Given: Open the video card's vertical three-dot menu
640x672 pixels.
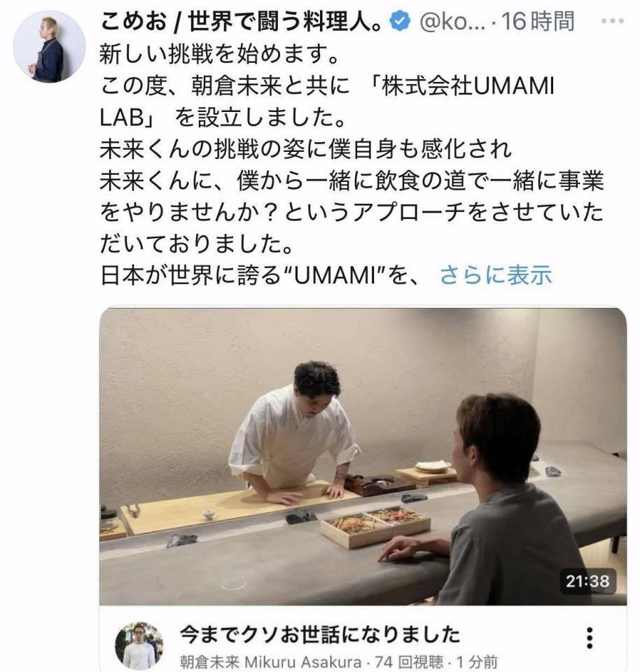Looking at the screenshot, I should click(x=590, y=638).
